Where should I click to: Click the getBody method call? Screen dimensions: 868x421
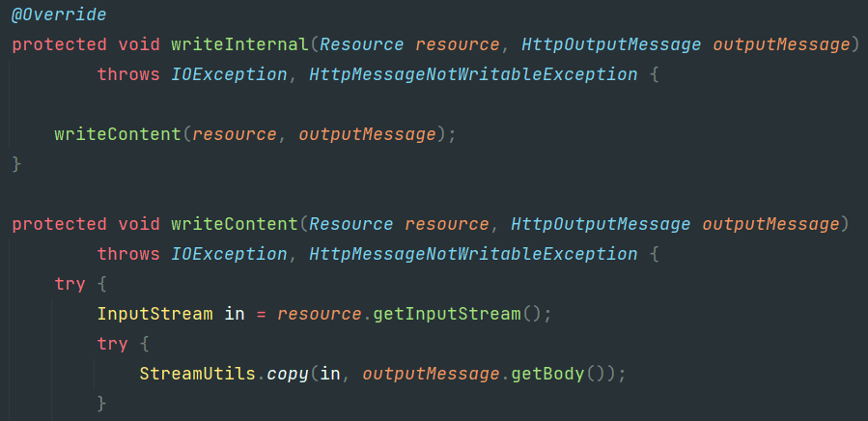(x=547, y=374)
